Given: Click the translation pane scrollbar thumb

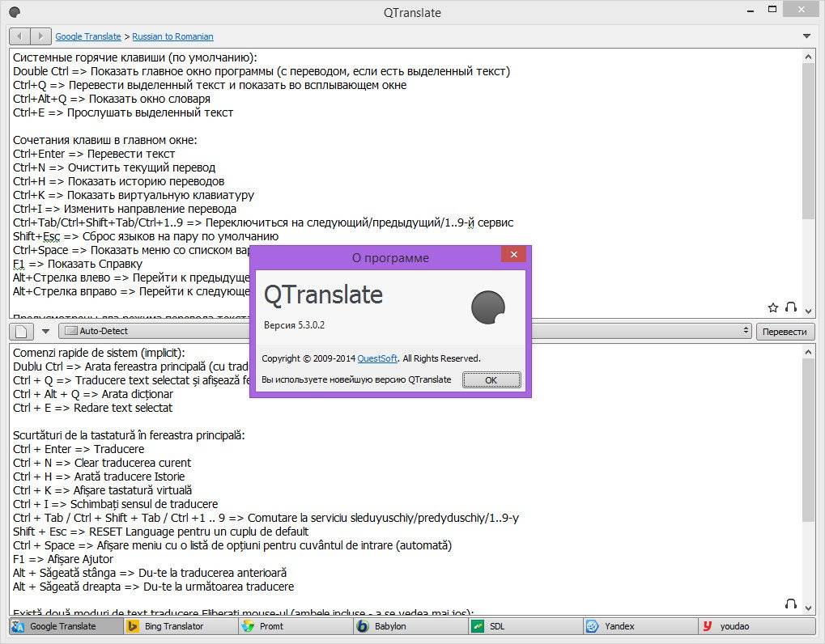Looking at the screenshot, I should tap(808, 441).
